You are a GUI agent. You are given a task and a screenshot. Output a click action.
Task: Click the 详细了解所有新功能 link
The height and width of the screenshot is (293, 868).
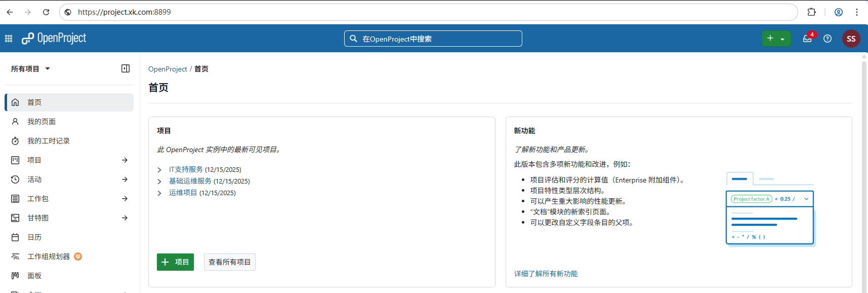click(546, 274)
